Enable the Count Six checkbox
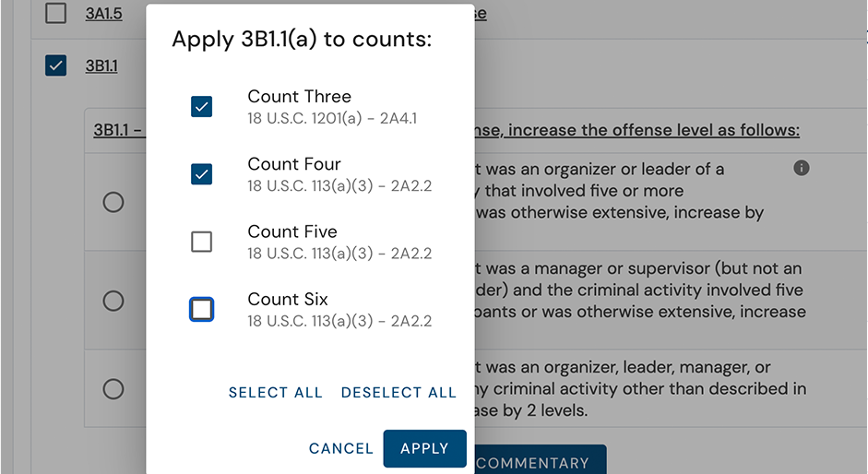The width and height of the screenshot is (868, 474). (x=201, y=309)
